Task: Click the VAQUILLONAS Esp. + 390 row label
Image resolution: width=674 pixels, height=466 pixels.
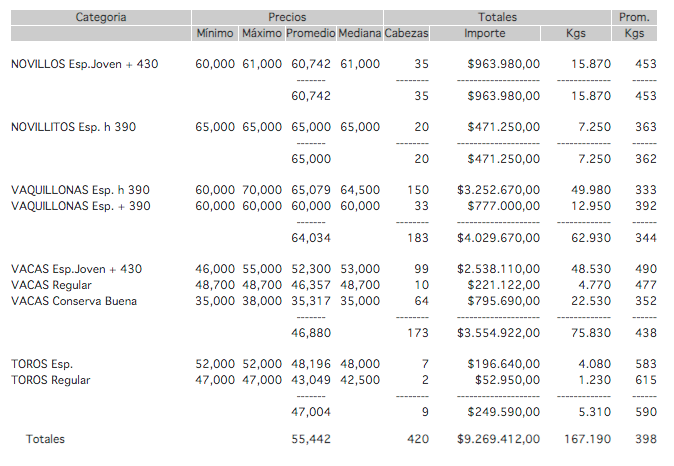Action: [x=80, y=206]
